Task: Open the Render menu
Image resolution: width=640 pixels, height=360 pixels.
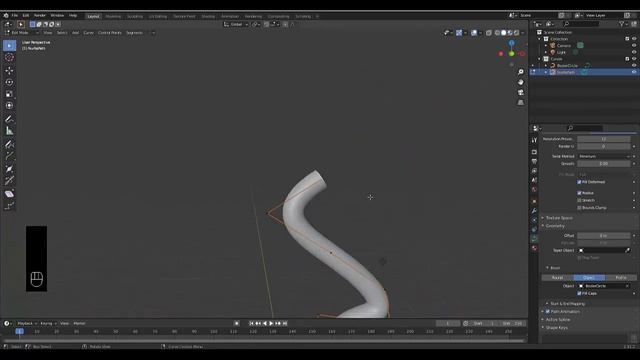Action: [40, 16]
